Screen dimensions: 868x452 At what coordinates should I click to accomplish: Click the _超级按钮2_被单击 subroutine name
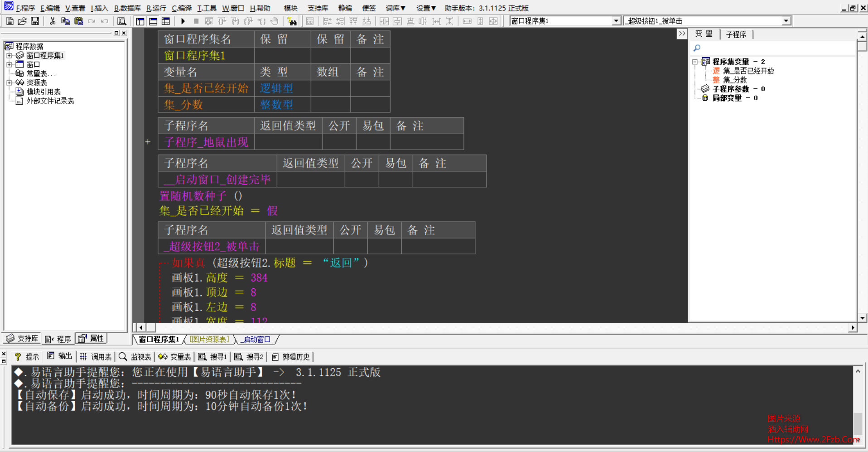212,246
